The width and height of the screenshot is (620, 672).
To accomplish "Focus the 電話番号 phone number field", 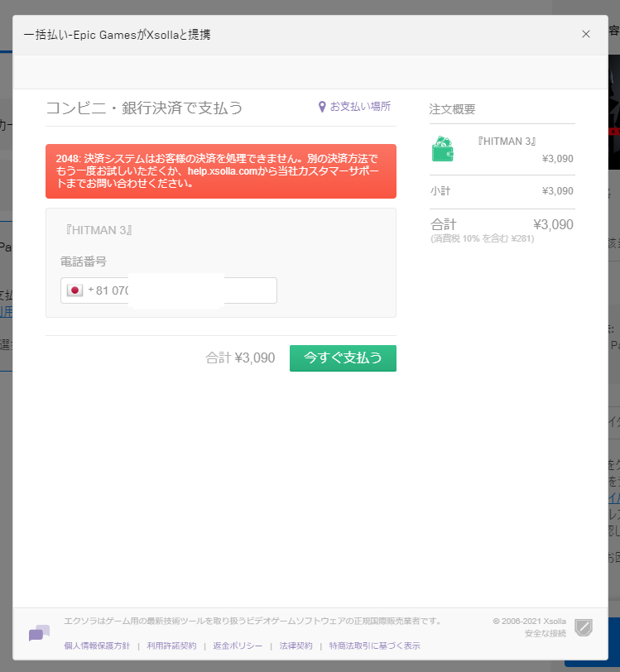I will (182, 290).
